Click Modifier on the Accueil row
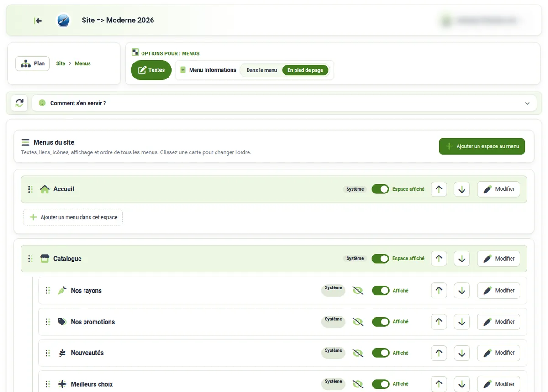548x392 pixels. pos(498,189)
